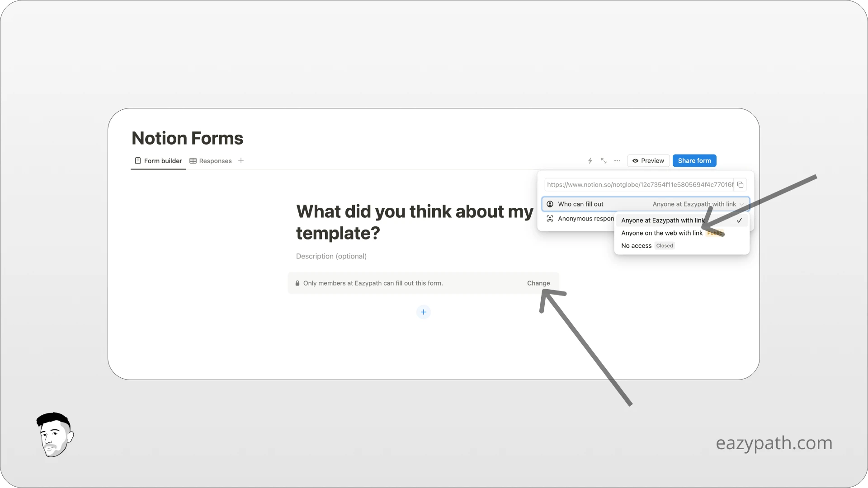
Task: Add a new tab with the plus button
Action: click(x=241, y=160)
